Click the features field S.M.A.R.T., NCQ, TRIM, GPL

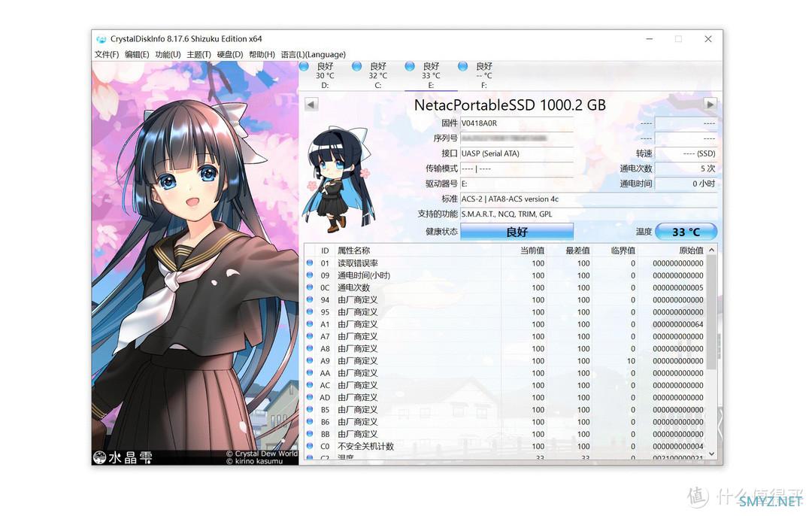pos(588,214)
